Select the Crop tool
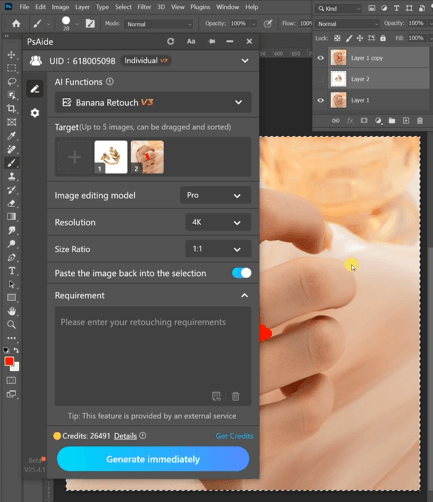 point(12,109)
